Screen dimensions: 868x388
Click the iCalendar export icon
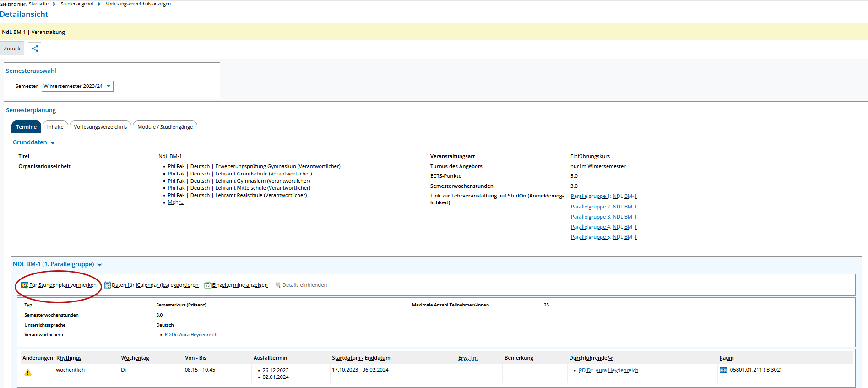(108, 285)
